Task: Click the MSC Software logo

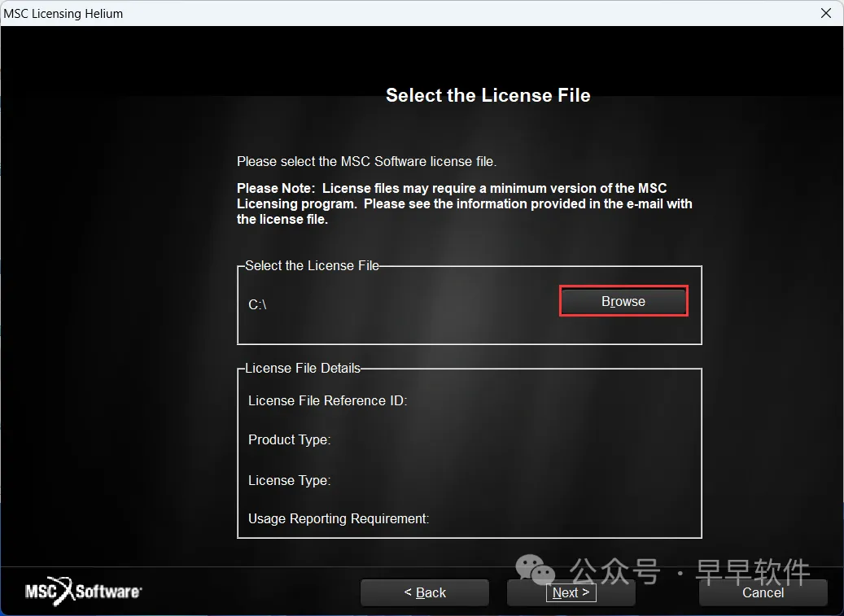Action: 84,592
